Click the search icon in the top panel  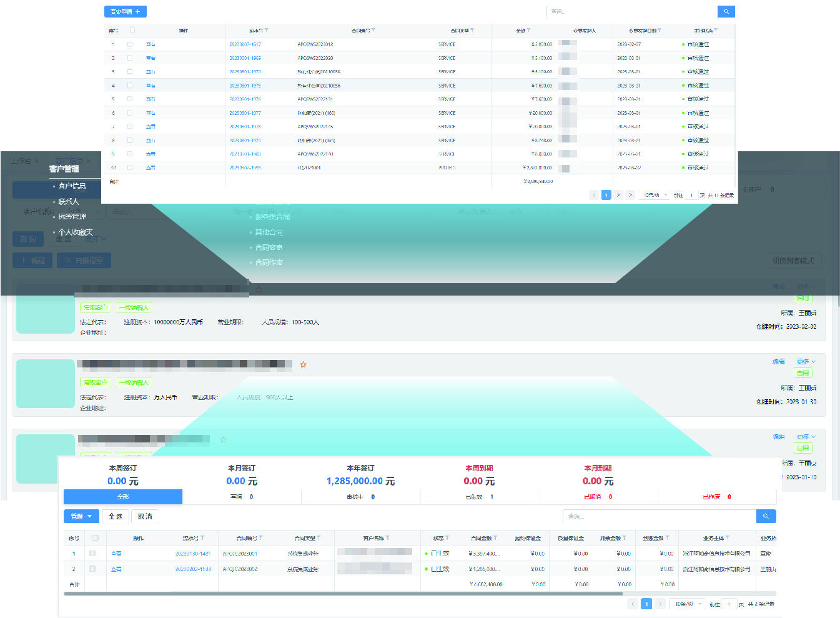[726, 11]
